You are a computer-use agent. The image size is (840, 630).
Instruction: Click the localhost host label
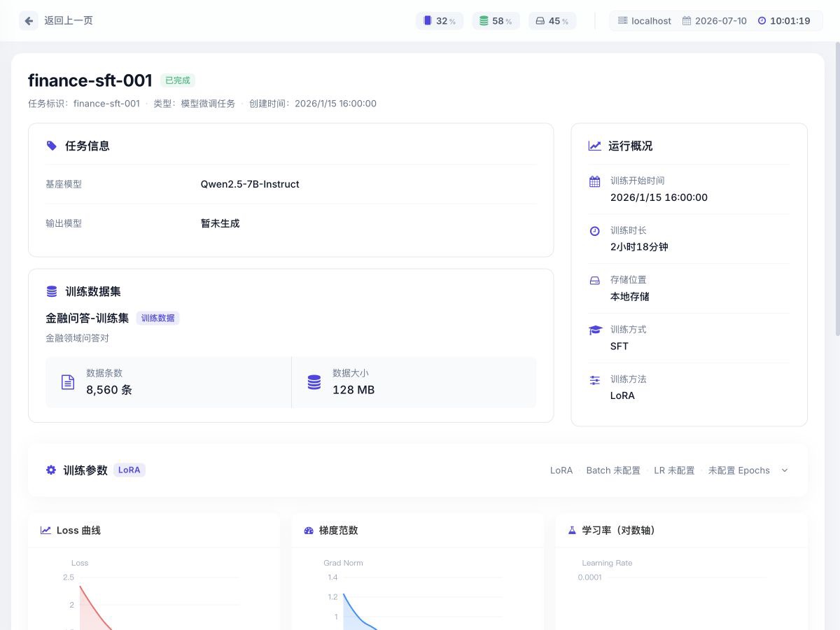[651, 21]
